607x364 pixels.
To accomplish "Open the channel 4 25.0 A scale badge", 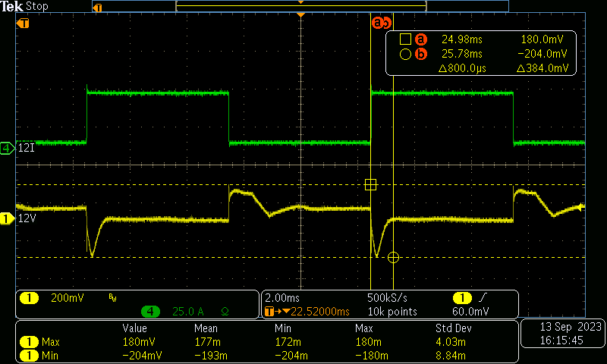I will pos(182,311).
